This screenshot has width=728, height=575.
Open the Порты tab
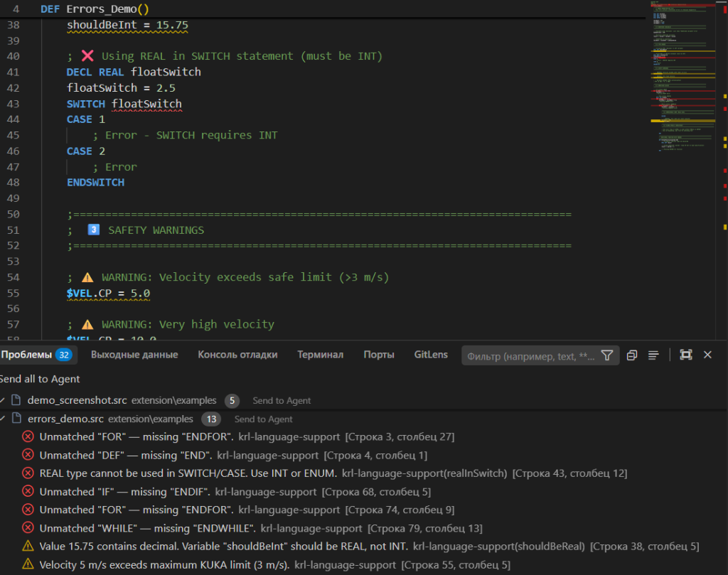[x=378, y=355]
